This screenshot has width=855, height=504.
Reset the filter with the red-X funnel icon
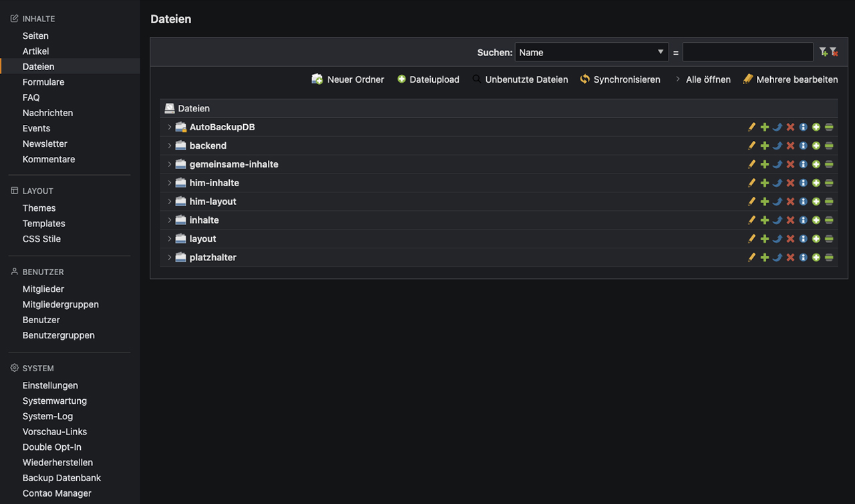pyautogui.click(x=834, y=52)
